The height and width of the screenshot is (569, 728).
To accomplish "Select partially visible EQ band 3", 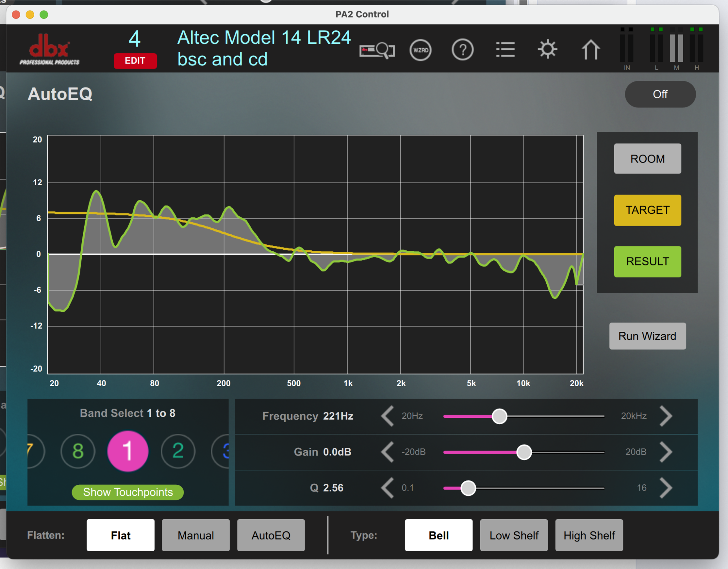I will click(x=220, y=451).
